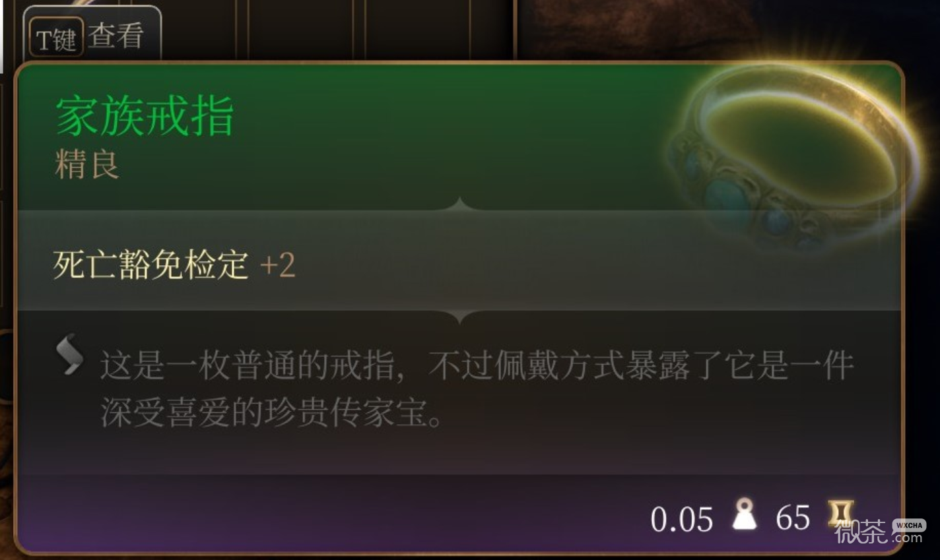This screenshot has height=560, width=940.
Task: Click the +2 bonus value
Action: click(277, 265)
